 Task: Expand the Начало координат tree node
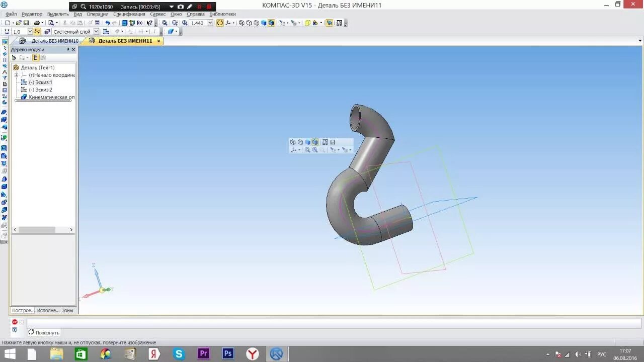[x=16, y=75]
